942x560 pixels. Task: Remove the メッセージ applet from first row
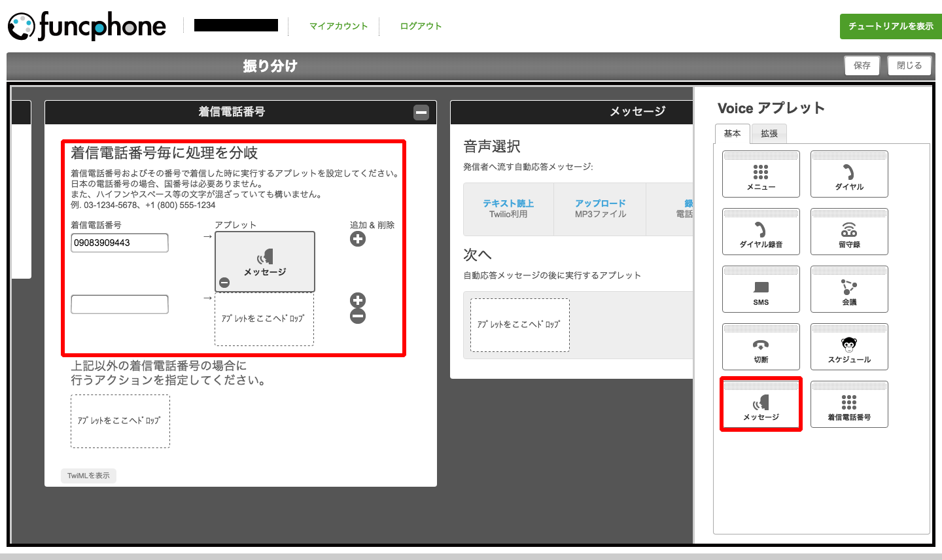[224, 283]
